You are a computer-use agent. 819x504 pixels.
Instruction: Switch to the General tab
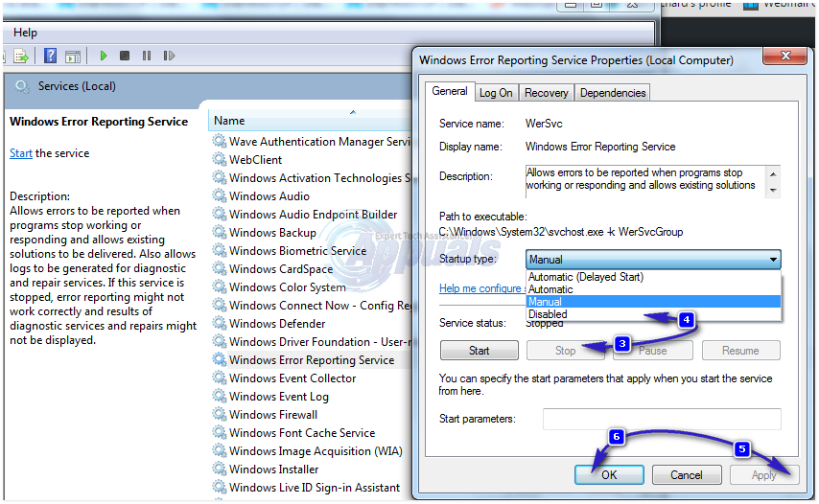(449, 91)
